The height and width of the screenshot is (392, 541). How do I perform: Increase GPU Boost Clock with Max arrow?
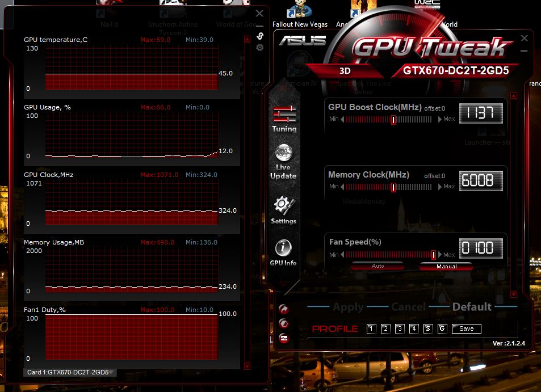coord(439,119)
